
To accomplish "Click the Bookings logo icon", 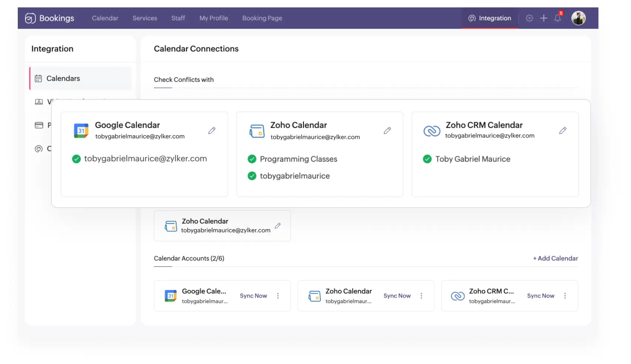I will 30,18.
